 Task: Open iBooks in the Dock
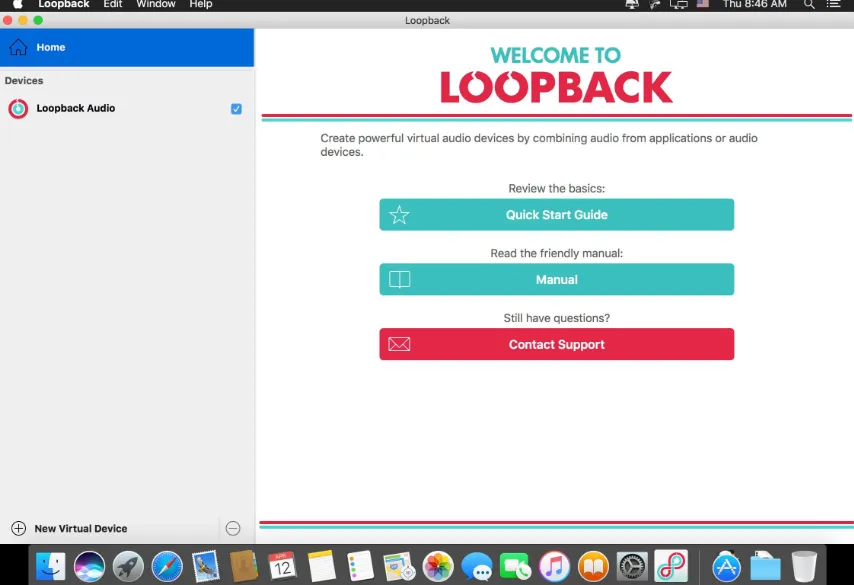[593, 566]
